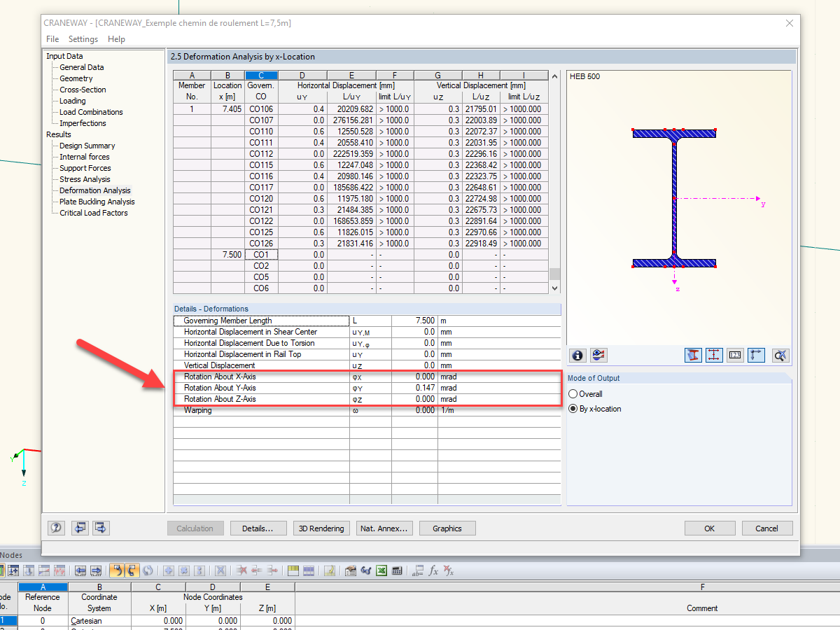Click the Cartesian cell in Nodes table
This screenshot has height=630, width=840.
pyautogui.click(x=99, y=620)
